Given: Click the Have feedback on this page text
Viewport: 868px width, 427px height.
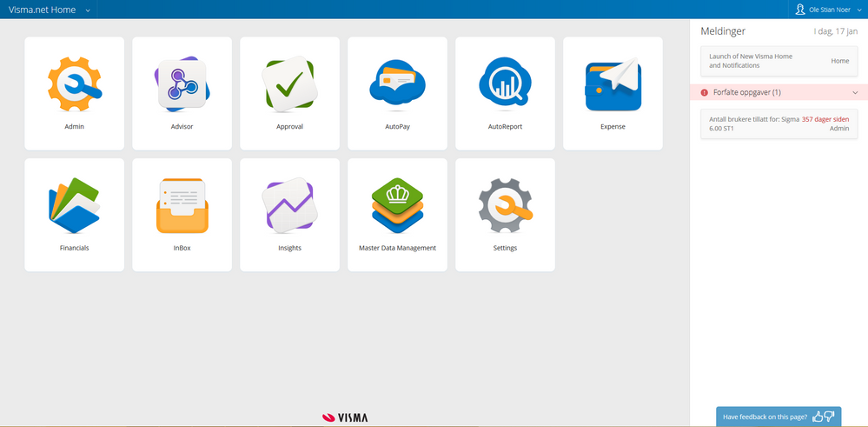Looking at the screenshot, I should [x=765, y=417].
